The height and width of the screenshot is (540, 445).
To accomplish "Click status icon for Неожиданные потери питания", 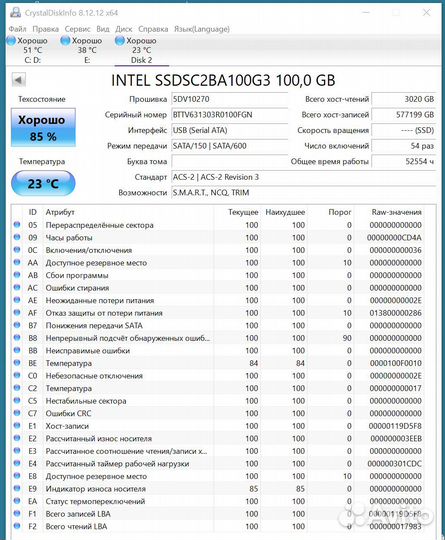I will pyautogui.click(x=17, y=300).
